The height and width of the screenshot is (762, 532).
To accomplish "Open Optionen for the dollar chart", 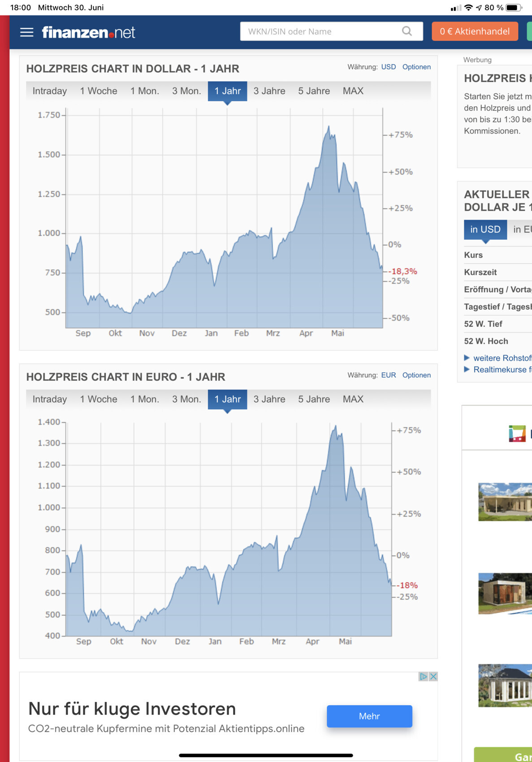I will 416,67.
